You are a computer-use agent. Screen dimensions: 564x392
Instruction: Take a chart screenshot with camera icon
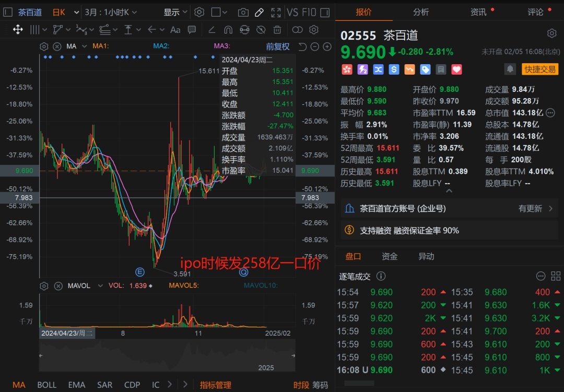tap(243, 12)
